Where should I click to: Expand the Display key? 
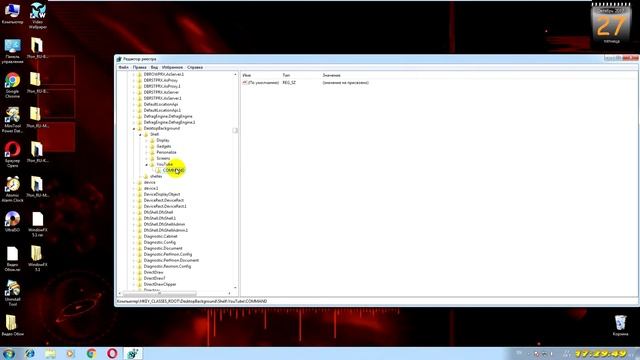[x=147, y=140]
